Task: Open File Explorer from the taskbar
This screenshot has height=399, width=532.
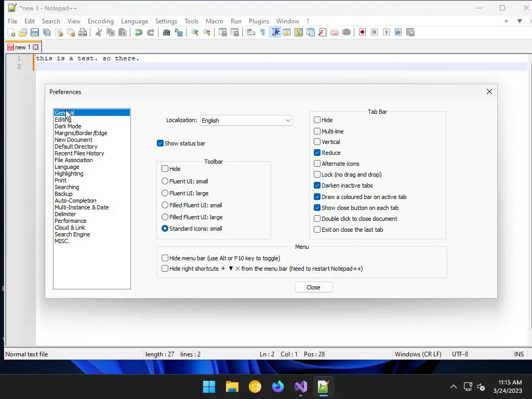Action: [232, 387]
